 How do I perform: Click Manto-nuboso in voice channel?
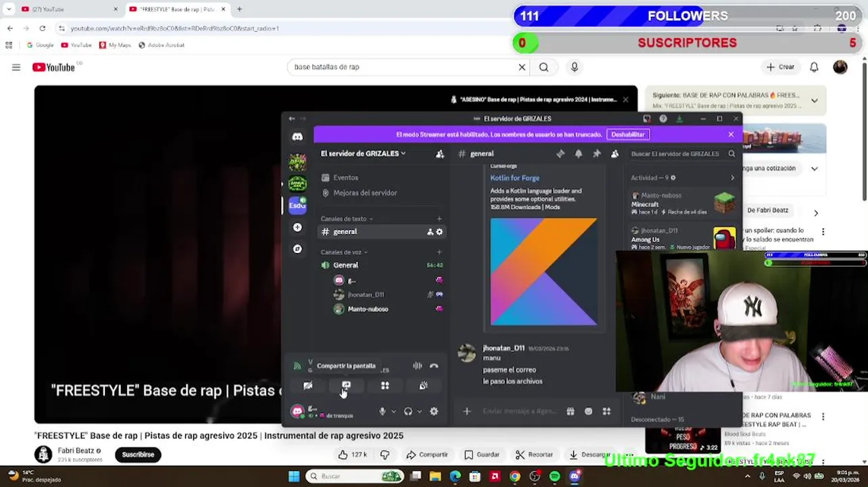[x=368, y=309]
